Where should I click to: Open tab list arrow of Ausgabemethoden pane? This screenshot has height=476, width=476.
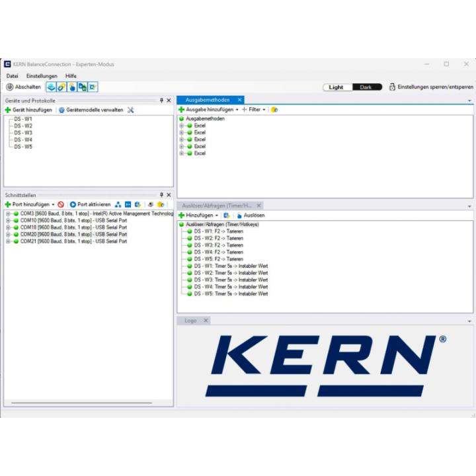coord(469,100)
